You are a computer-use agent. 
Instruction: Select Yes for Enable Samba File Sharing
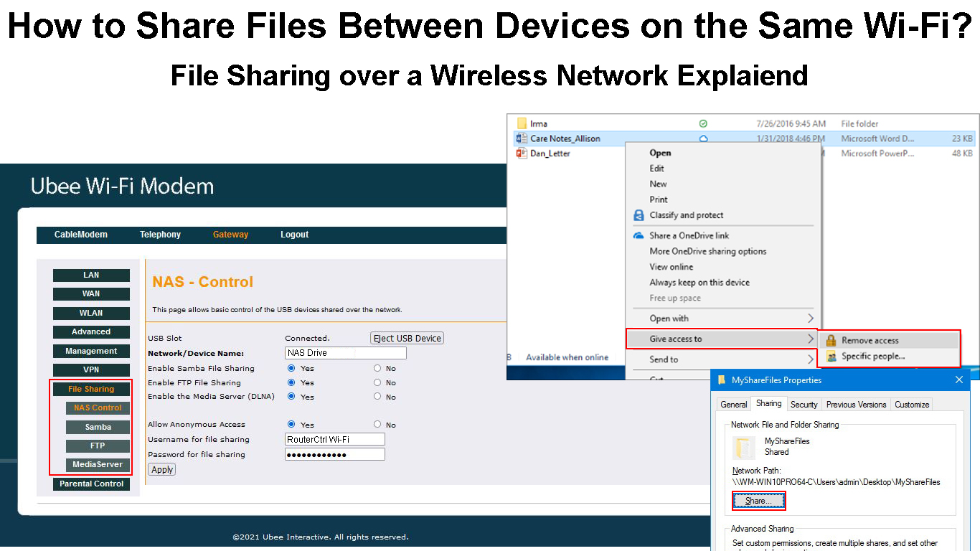(x=291, y=368)
